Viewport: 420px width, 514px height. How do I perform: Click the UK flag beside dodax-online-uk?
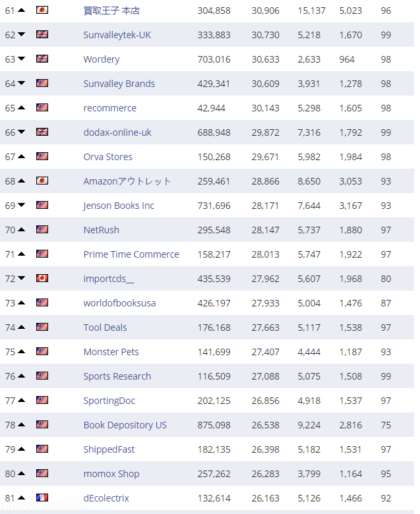click(x=42, y=132)
